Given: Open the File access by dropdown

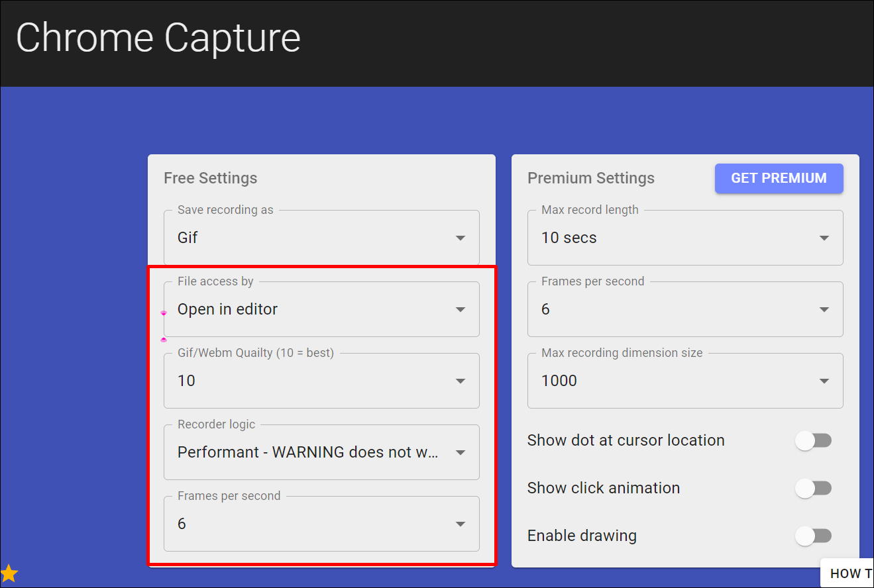Looking at the screenshot, I should click(321, 309).
